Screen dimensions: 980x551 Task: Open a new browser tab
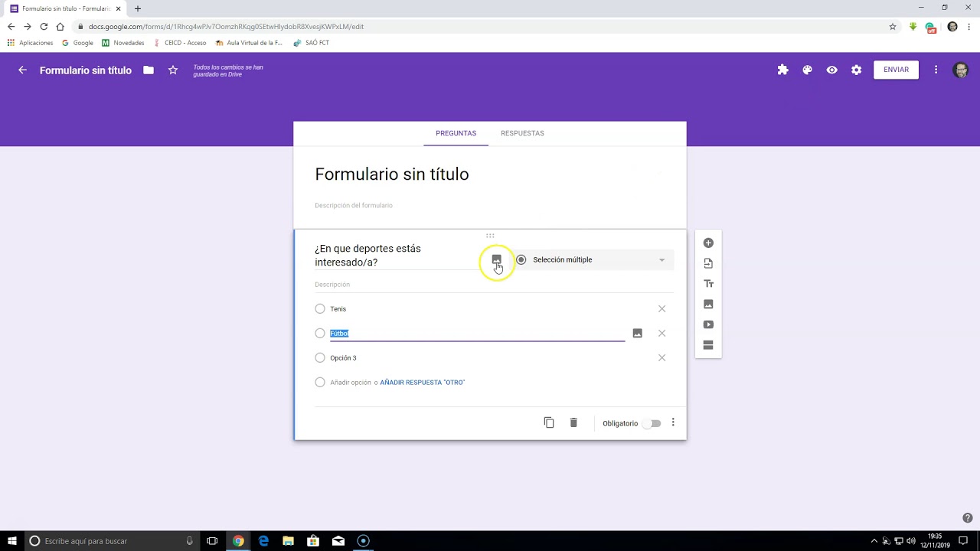[138, 8]
